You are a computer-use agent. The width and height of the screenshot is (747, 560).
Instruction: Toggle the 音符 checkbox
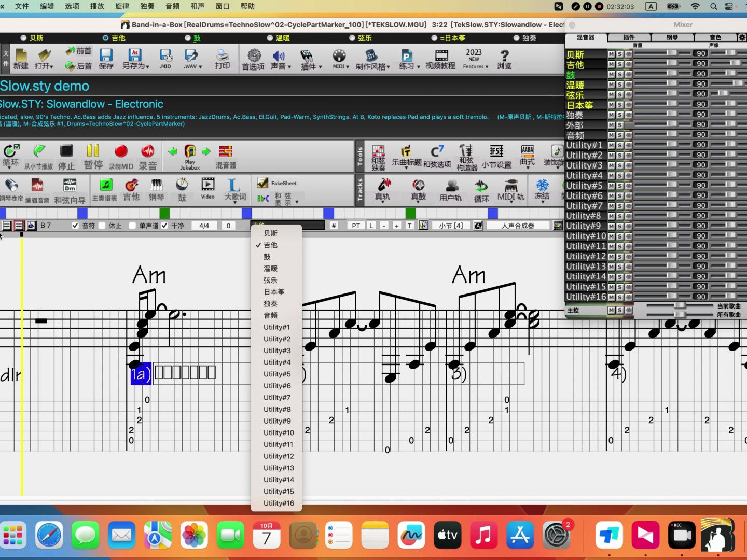[x=75, y=226]
